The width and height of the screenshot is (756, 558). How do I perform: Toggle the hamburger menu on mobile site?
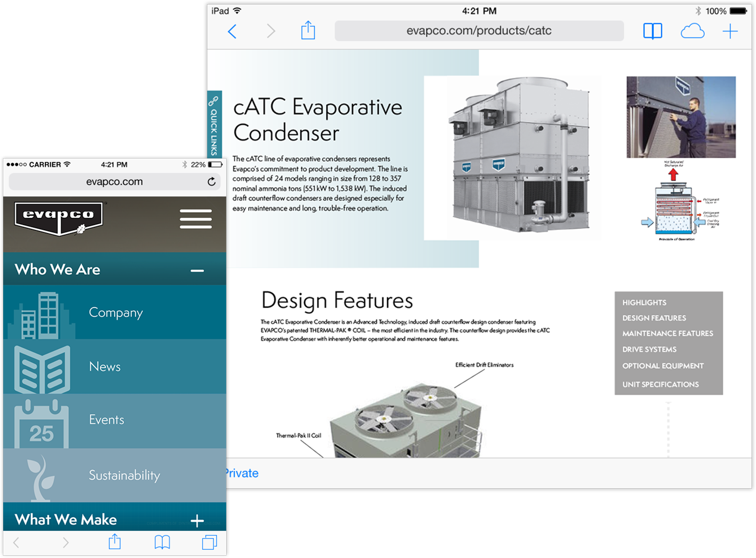coord(196,219)
